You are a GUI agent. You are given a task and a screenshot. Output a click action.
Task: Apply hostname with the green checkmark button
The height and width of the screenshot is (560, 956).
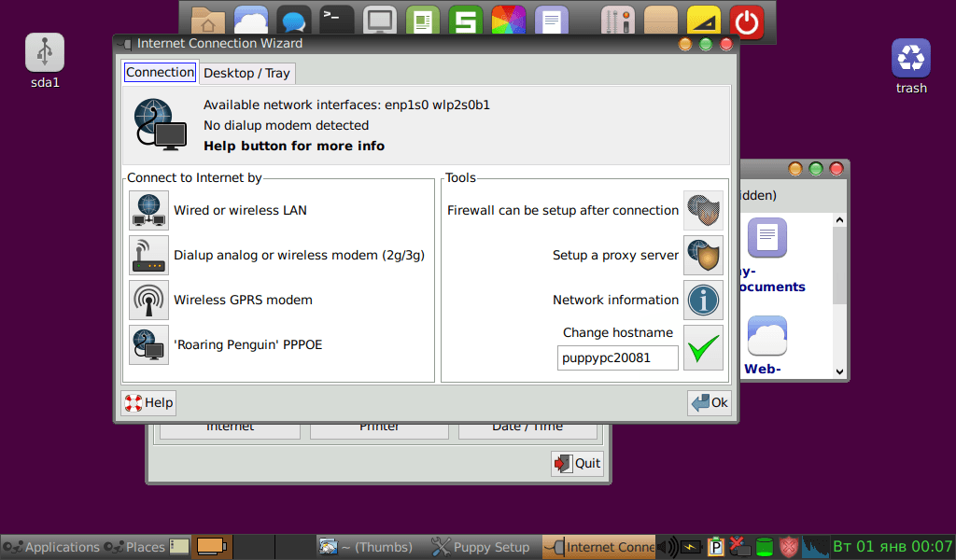tap(704, 348)
